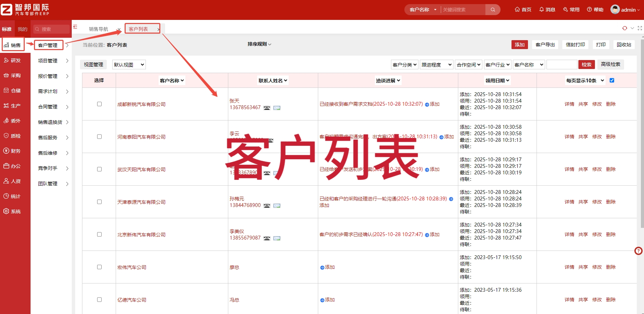Collapse the sidebar menu toggle icon
This screenshot has height=314, width=644.
point(75,27)
